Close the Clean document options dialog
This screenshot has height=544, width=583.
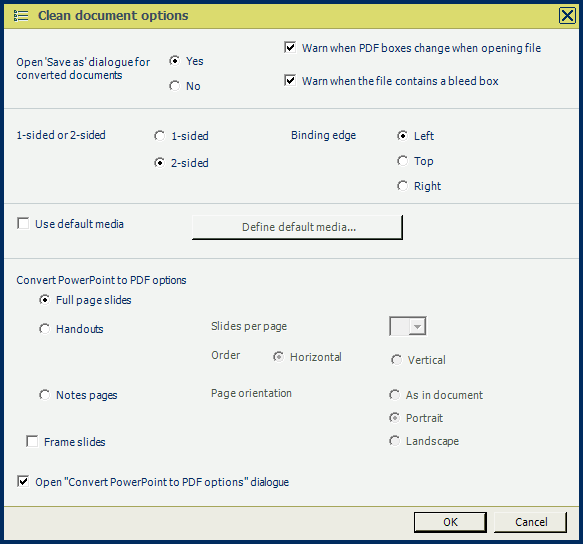click(x=567, y=16)
